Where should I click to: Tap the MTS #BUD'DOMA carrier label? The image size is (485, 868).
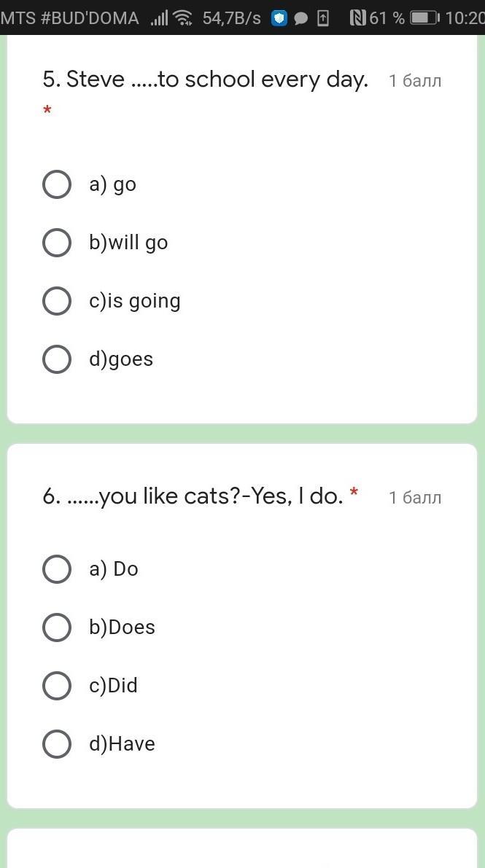pyautogui.click(x=70, y=17)
